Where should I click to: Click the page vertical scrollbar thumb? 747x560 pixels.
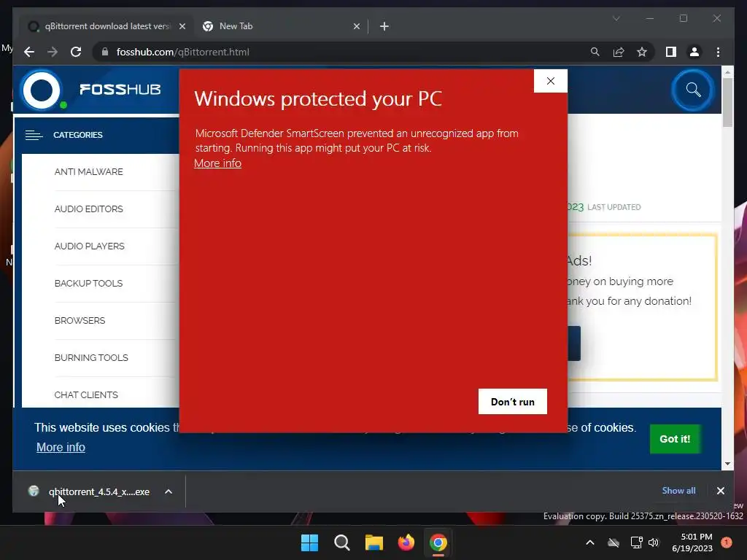click(x=727, y=102)
